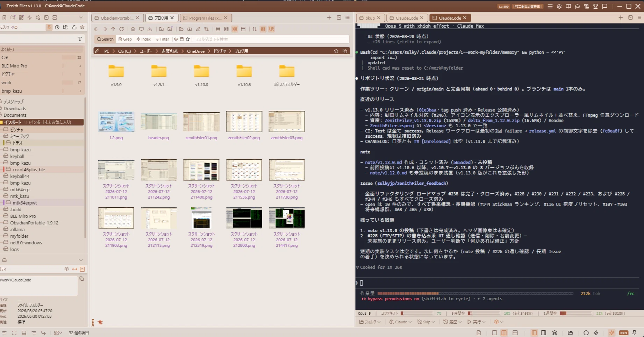Refresh the current folder listing
The height and width of the screenshot is (337, 644).
(121, 29)
